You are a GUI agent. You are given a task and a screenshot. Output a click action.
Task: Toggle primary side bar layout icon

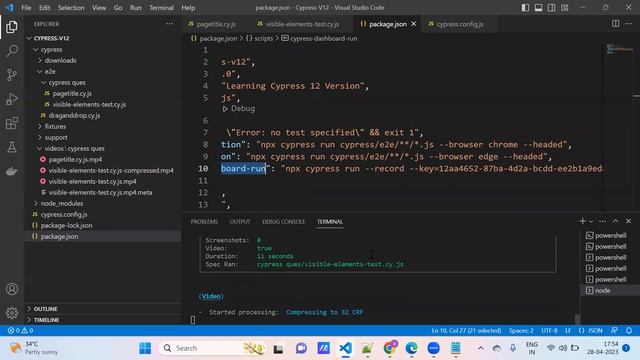[525, 7]
